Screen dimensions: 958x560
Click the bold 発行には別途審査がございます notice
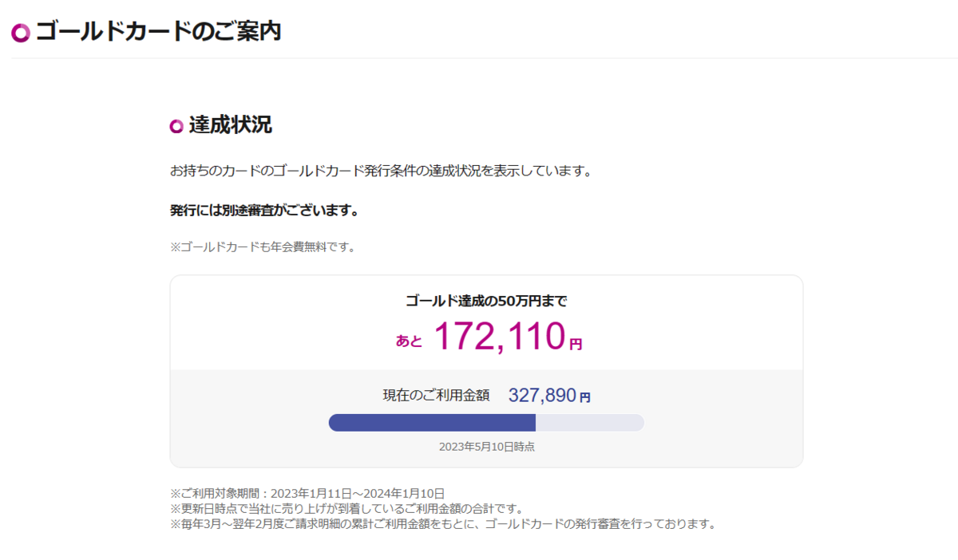(x=264, y=211)
